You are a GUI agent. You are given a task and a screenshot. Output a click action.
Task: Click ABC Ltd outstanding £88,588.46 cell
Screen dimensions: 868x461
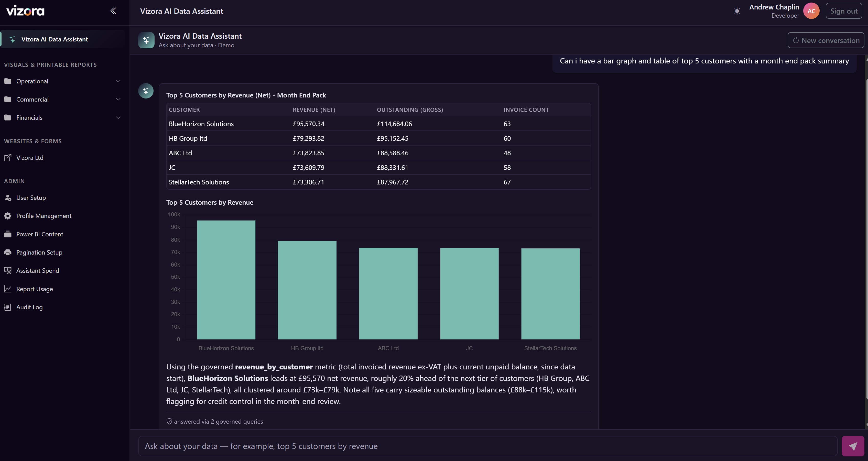coord(393,153)
